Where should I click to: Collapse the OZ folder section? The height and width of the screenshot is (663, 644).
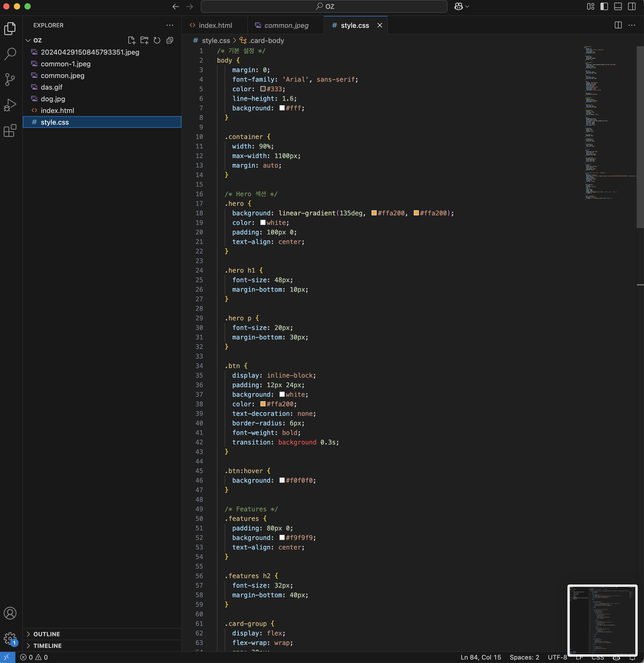[28, 40]
